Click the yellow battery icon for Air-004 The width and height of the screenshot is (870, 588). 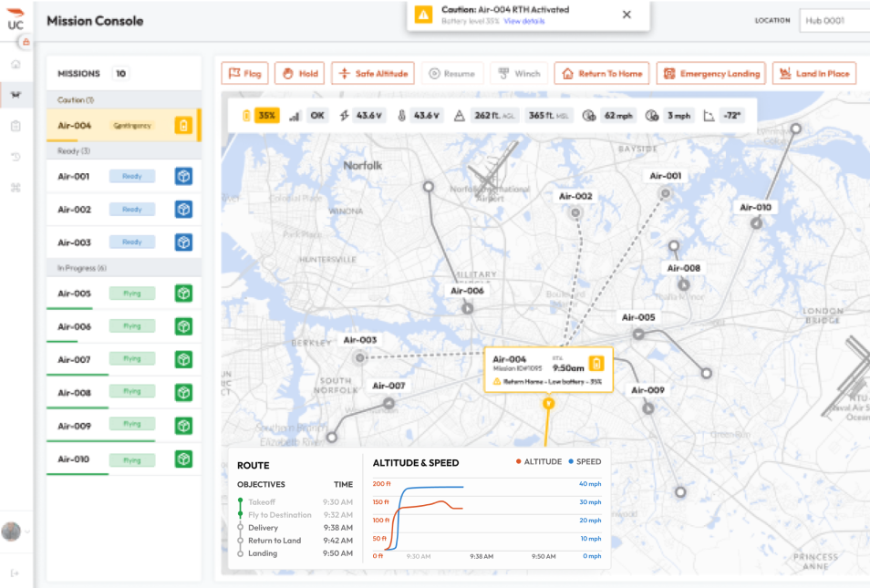pos(183,126)
